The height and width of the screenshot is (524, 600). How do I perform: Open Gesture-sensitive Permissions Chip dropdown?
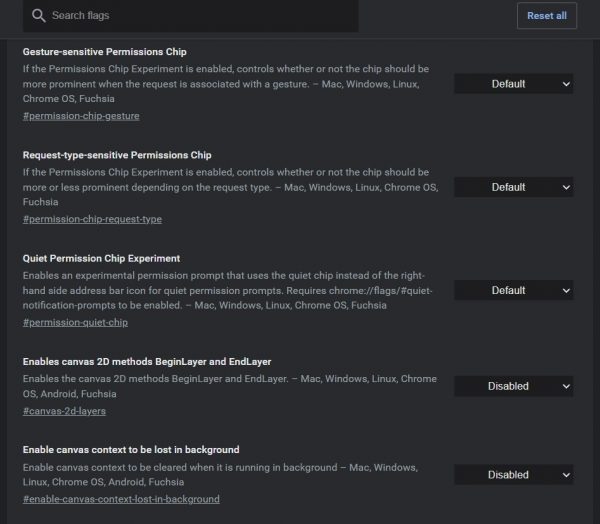(514, 84)
